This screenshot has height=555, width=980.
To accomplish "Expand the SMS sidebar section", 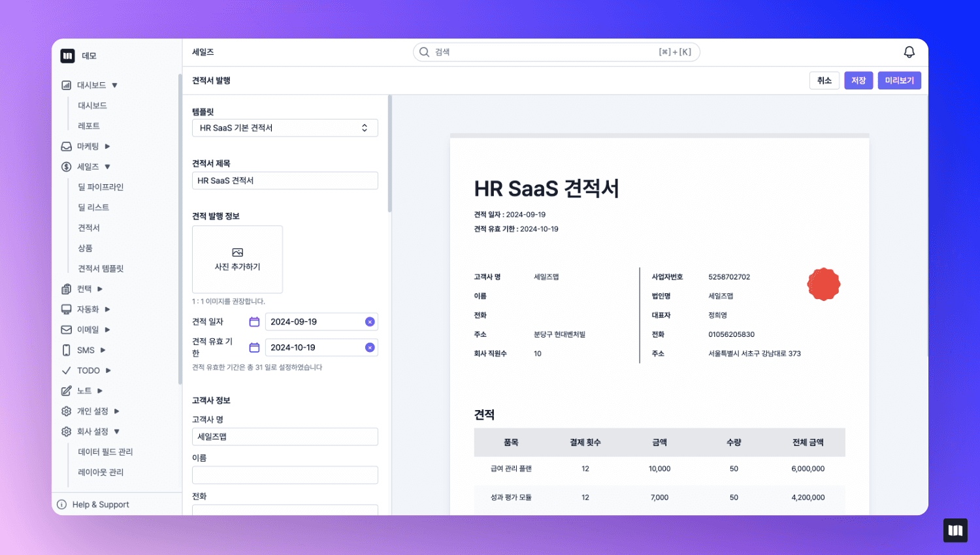I will pos(103,350).
